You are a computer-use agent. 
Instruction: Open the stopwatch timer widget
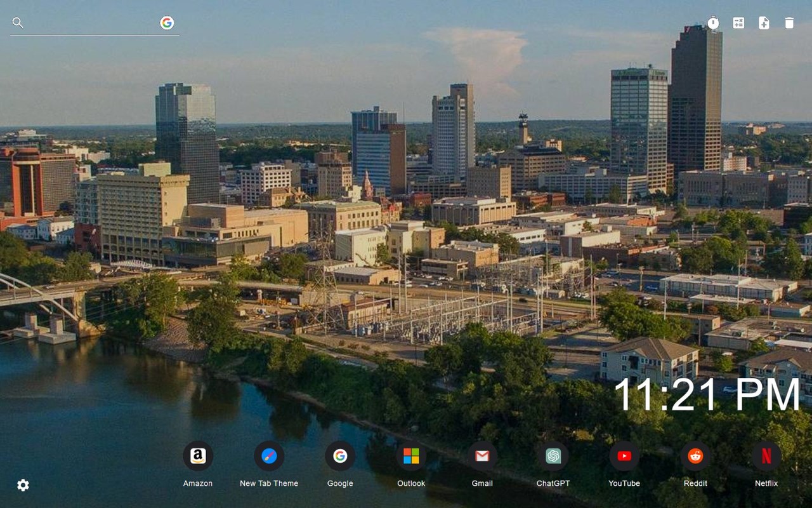713,23
